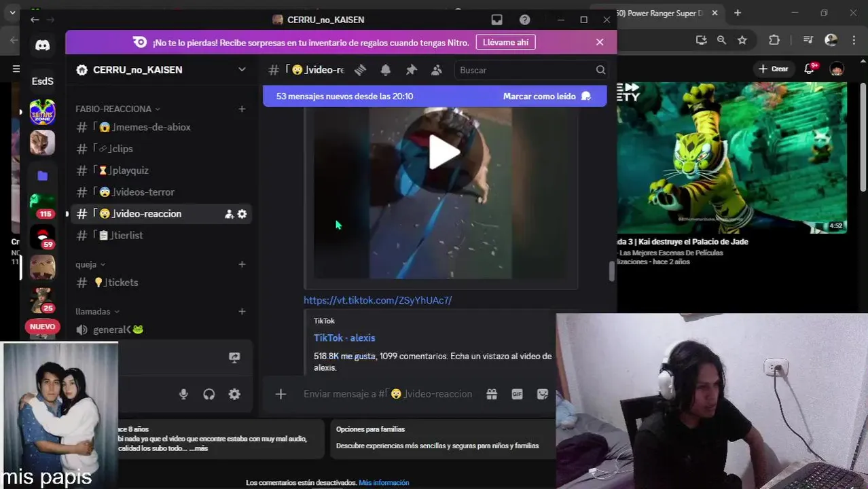This screenshot has width=868, height=489.
Task: Open threads icon in channel header
Action: coord(360,70)
